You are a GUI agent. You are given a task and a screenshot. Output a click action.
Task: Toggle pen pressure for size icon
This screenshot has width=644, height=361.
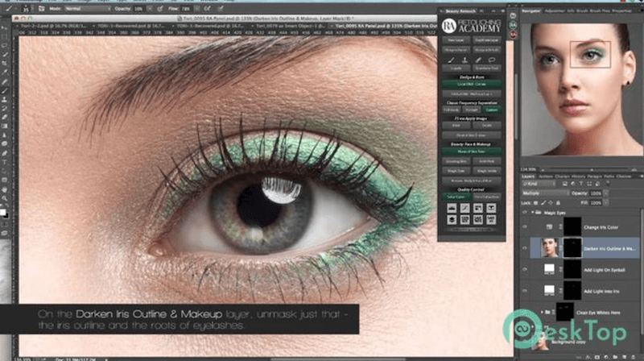[x=221, y=8]
